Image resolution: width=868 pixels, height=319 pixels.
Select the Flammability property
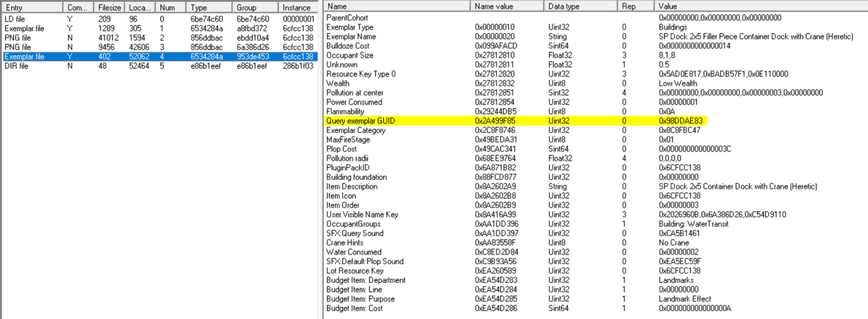tap(595, 111)
